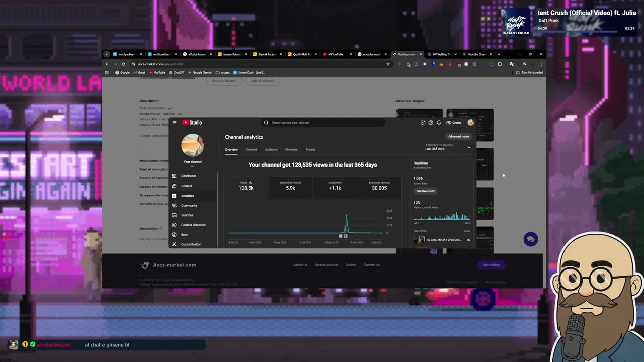Click the 50 Cent top content video row

[443, 240]
